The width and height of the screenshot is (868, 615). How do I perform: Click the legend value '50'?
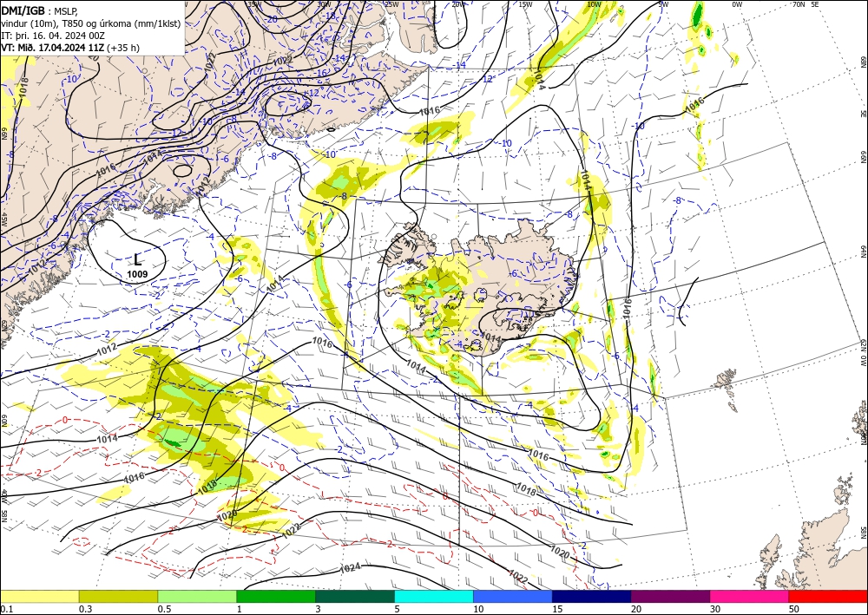[x=793, y=609]
